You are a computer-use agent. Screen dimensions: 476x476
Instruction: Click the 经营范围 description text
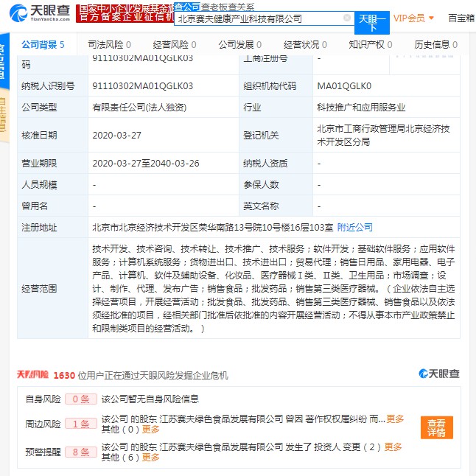[273, 288]
